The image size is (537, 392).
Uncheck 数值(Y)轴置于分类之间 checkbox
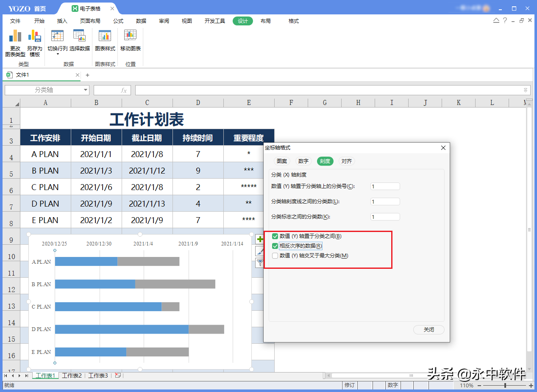point(275,236)
